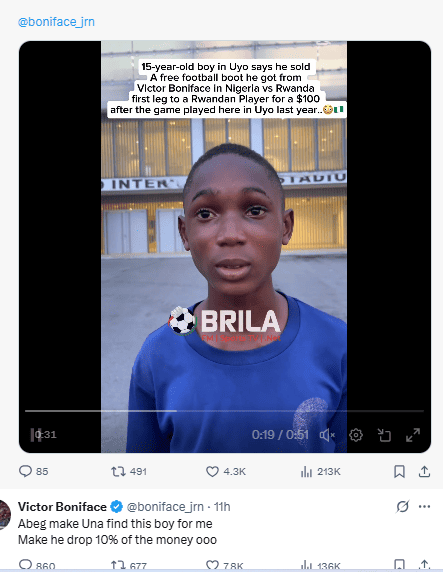Screen dimensions: 443x572
Task: Like the tweet with 4.3K likes
Action: [226, 472]
